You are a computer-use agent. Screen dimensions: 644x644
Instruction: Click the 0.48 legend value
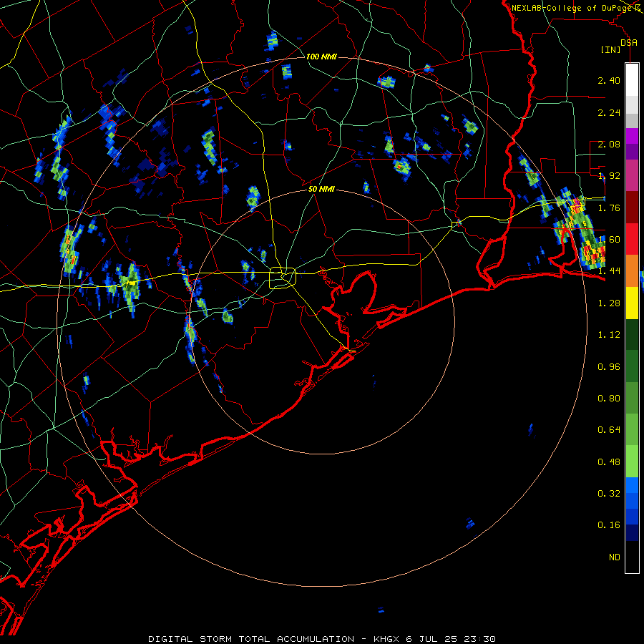pos(609,462)
